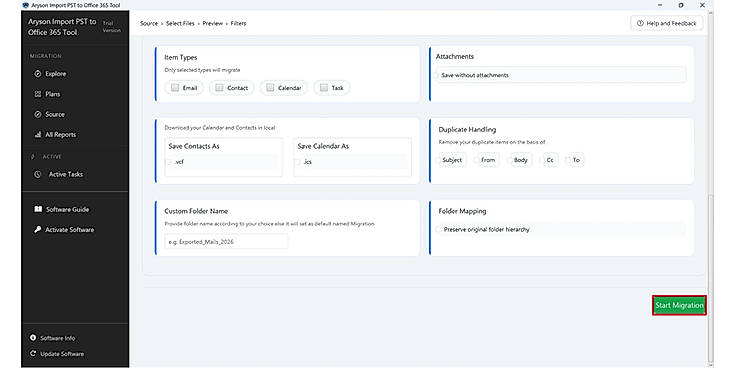Click the Attachments heading

(x=455, y=56)
